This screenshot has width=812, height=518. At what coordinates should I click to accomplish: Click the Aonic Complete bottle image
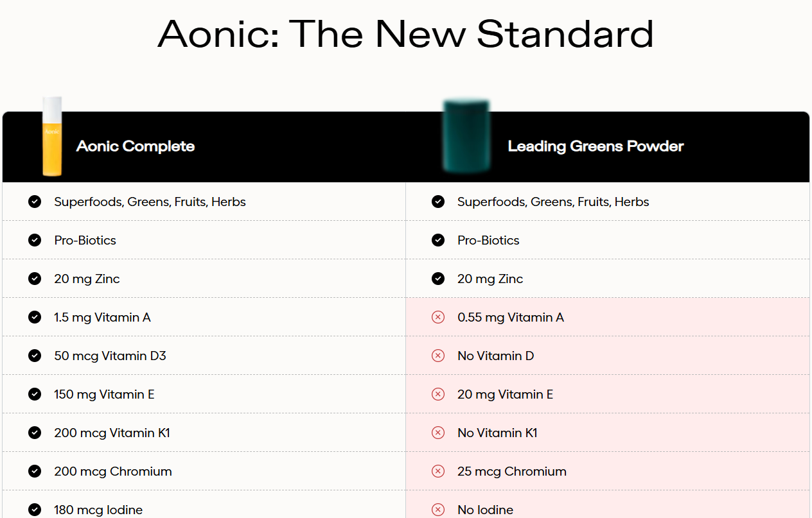pyautogui.click(x=52, y=136)
